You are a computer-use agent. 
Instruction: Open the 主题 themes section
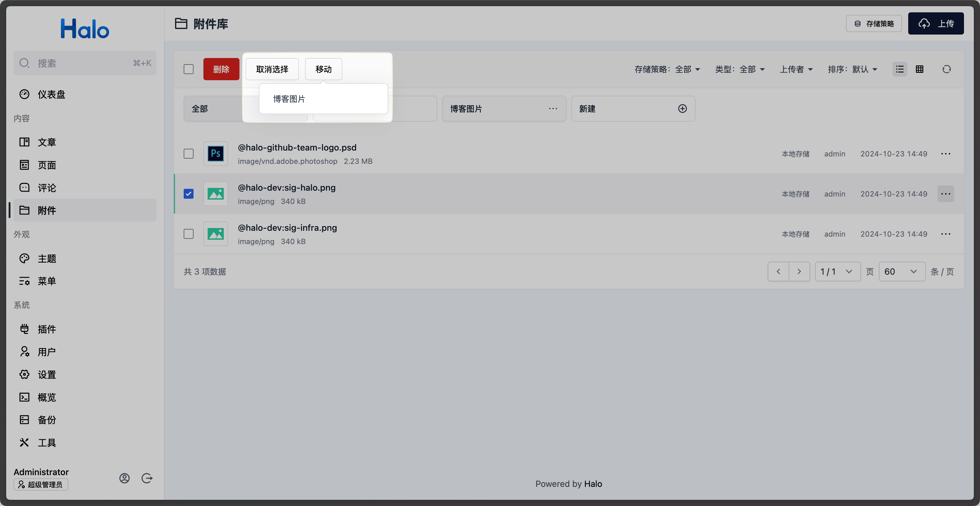[47, 258]
